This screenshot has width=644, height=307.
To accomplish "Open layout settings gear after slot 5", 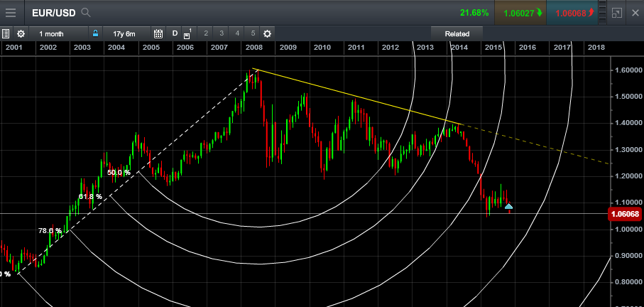I will [x=267, y=33].
